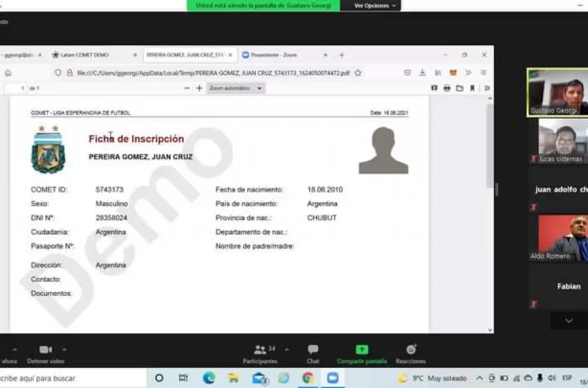Open the Participantes list panel

[260, 353]
